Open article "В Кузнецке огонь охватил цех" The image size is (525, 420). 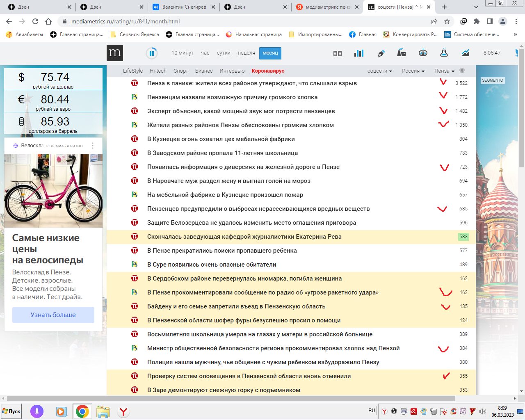pos(221,139)
